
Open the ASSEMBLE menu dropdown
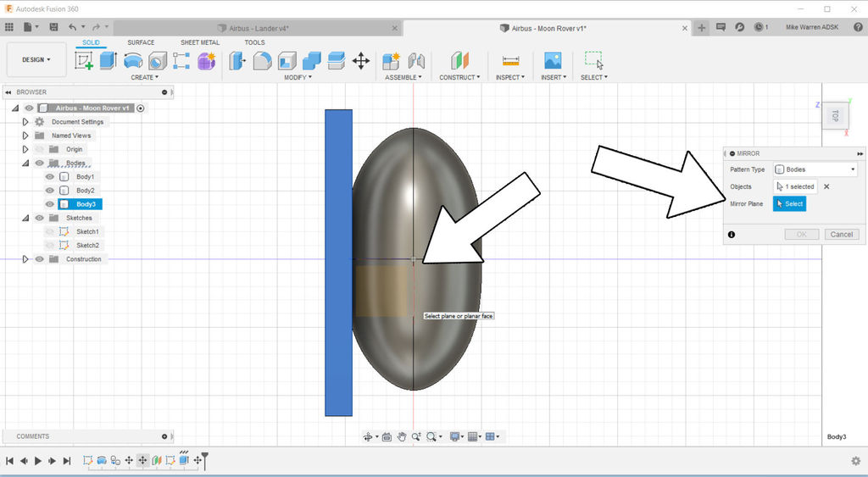[403, 77]
